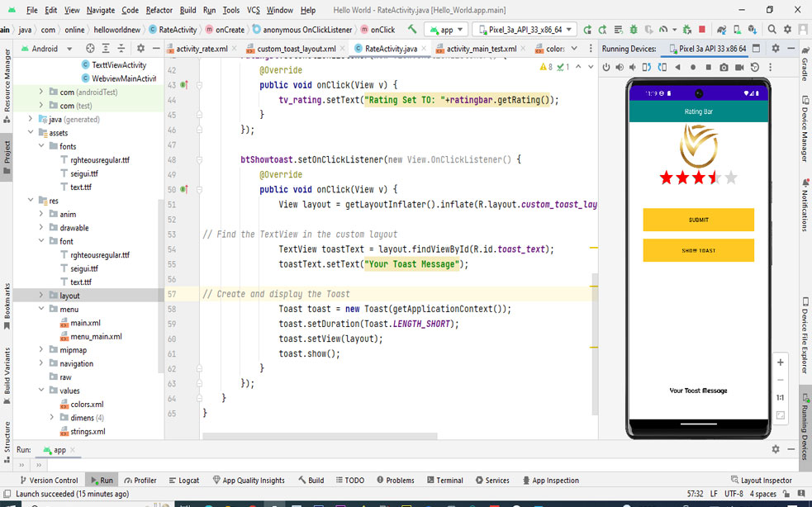812x507 pixels.
Task: Expand the dimens (4) node
Action: point(52,417)
